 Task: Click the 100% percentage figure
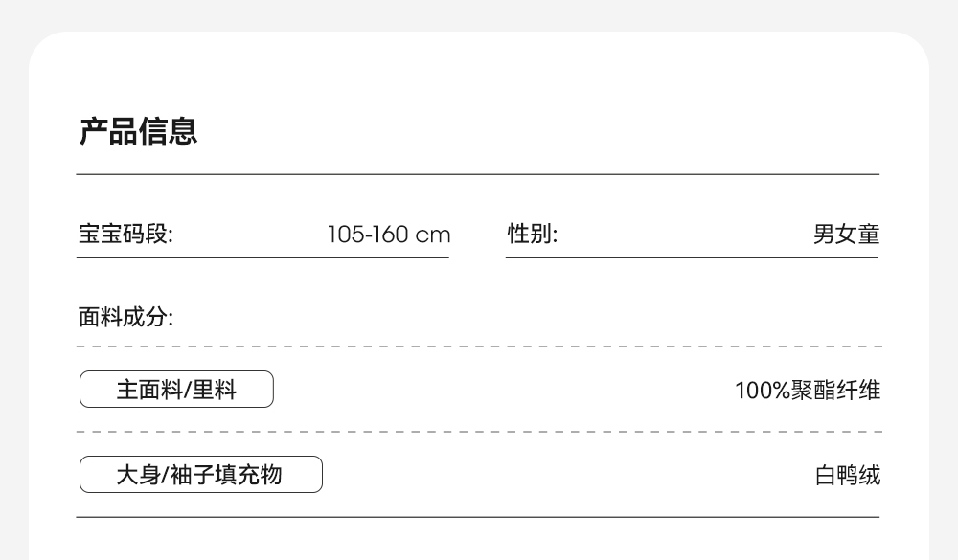(762, 391)
